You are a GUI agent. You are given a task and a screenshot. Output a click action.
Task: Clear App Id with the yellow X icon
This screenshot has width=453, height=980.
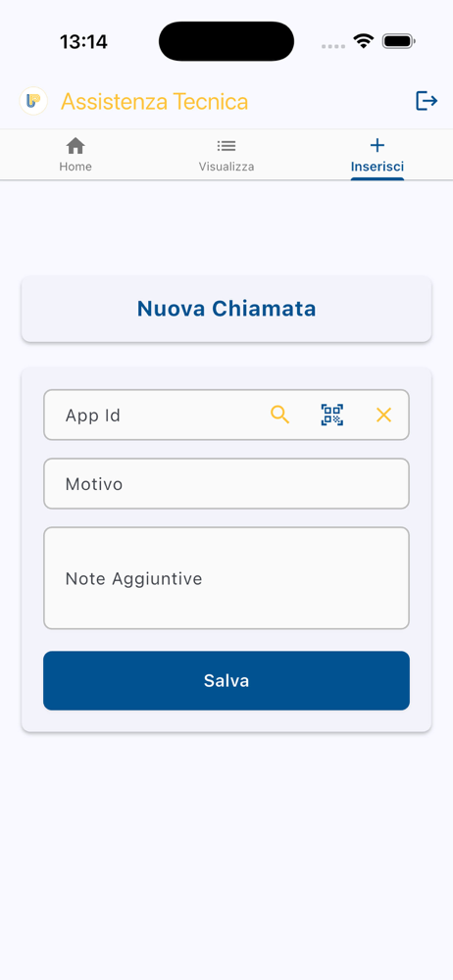point(383,415)
